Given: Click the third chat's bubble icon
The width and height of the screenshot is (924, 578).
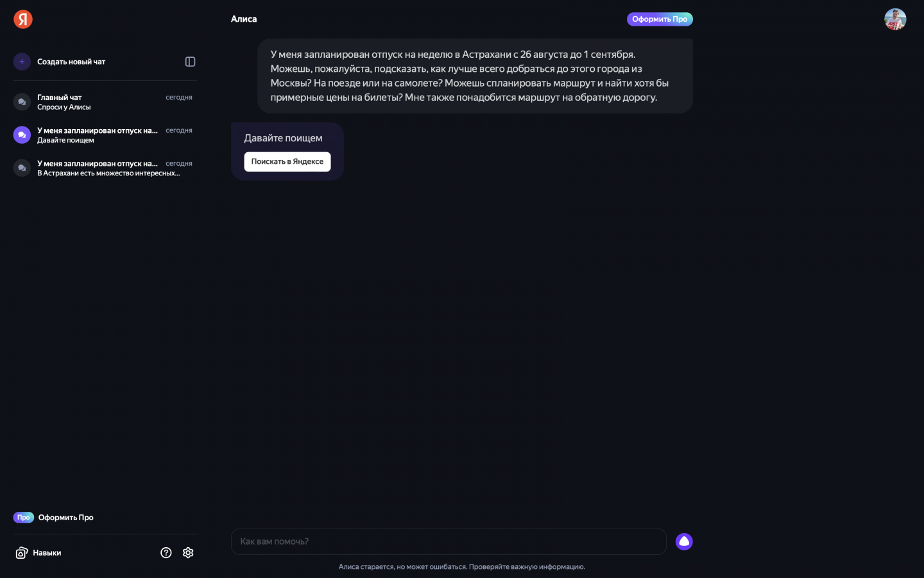Looking at the screenshot, I should click(22, 168).
